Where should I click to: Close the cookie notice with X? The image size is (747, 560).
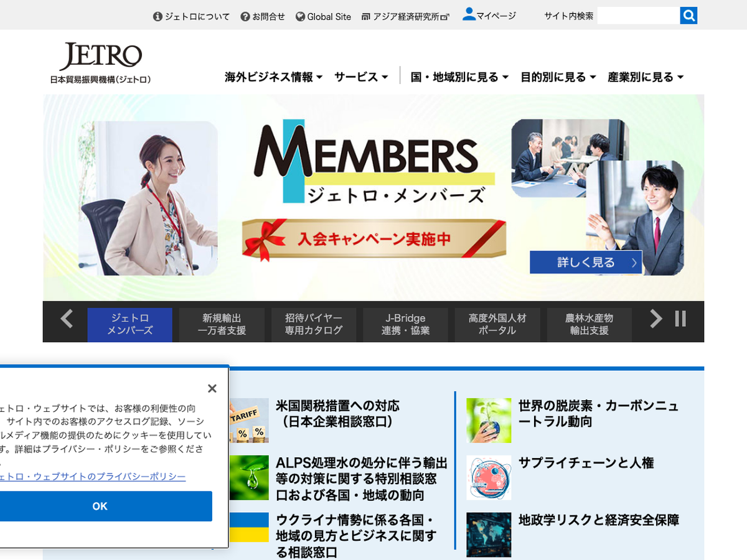[212, 389]
